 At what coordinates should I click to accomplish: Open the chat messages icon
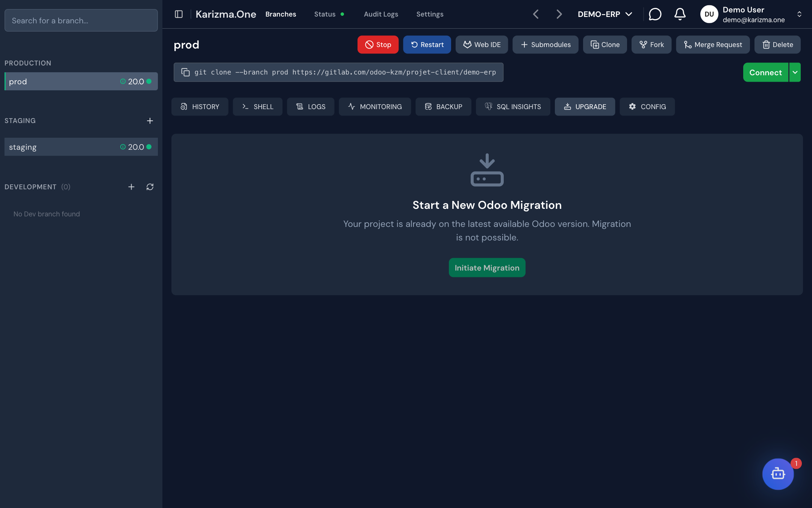(x=655, y=14)
